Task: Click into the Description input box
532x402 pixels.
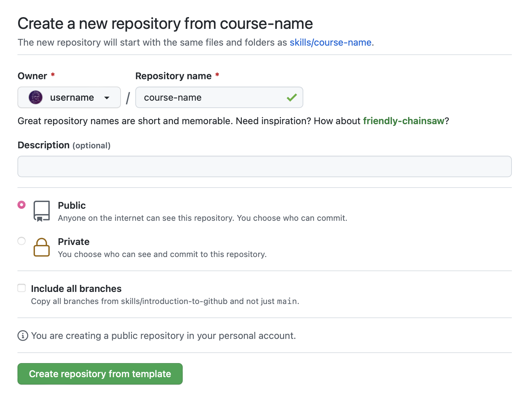Action: coord(264,166)
